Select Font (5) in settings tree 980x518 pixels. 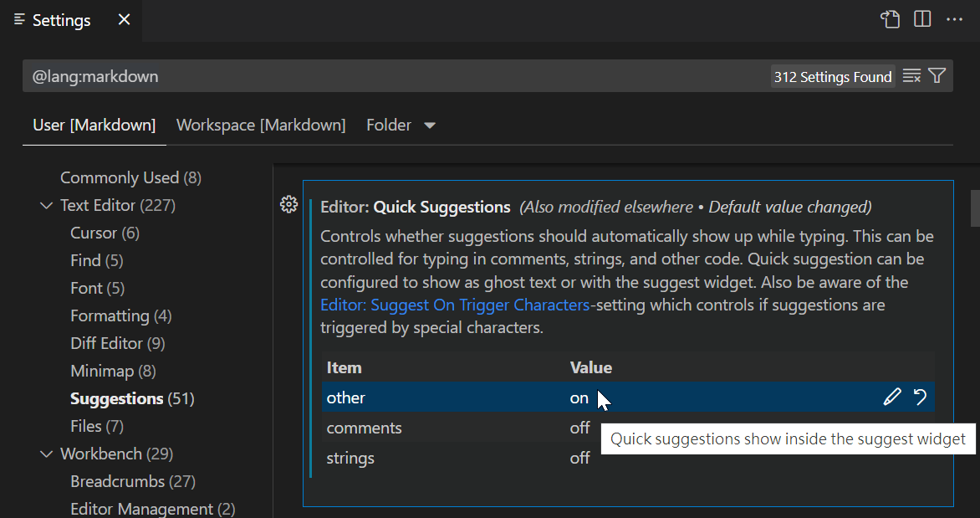[98, 288]
